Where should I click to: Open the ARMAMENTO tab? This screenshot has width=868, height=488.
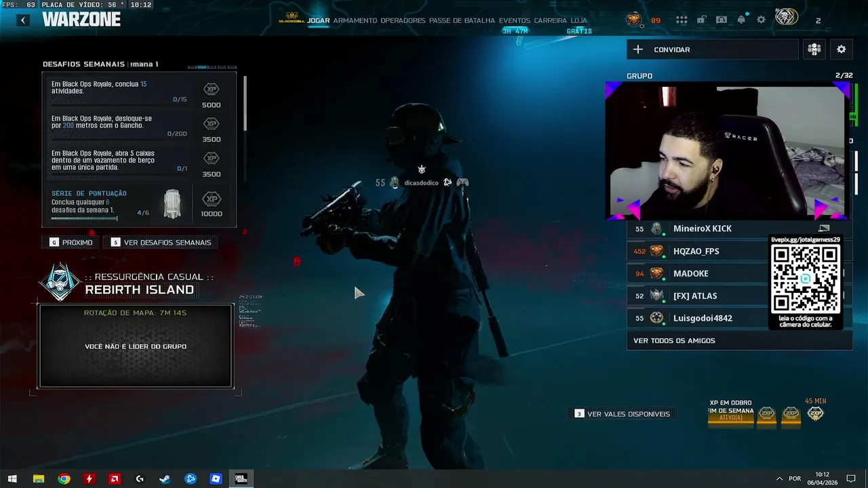(x=355, y=20)
